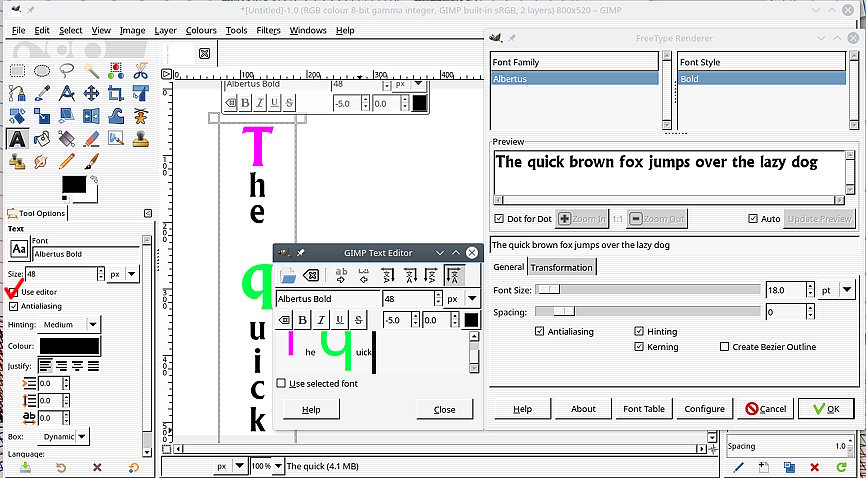Select the Fuzzy Select wand tool
Image resolution: width=866 pixels, height=478 pixels.
[x=91, y=71]
